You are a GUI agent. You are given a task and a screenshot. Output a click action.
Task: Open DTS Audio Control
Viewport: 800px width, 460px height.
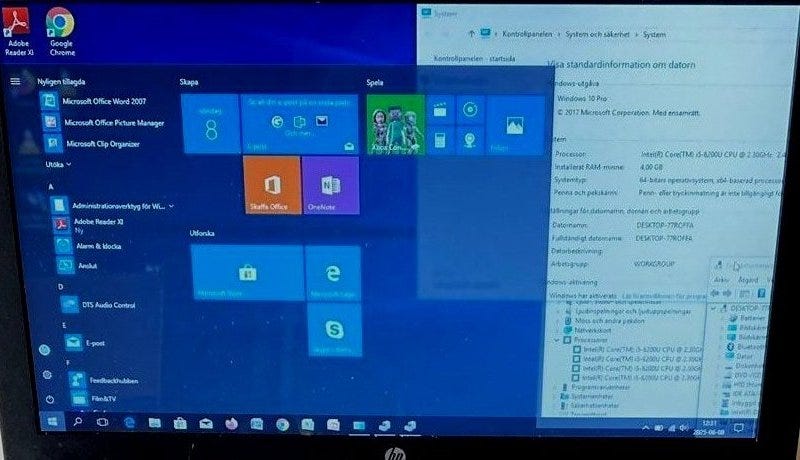coord(98,305)
